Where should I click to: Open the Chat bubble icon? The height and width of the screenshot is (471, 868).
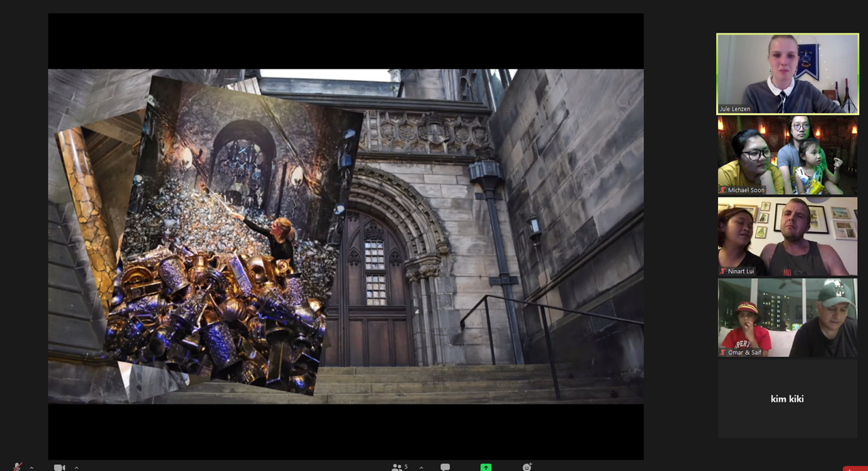tap(445, 468)
